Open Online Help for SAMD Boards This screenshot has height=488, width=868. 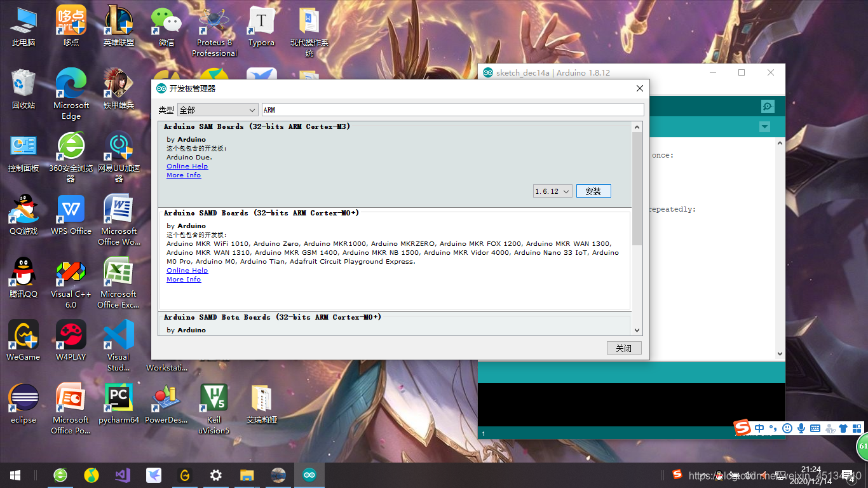[x=187, y=271]
